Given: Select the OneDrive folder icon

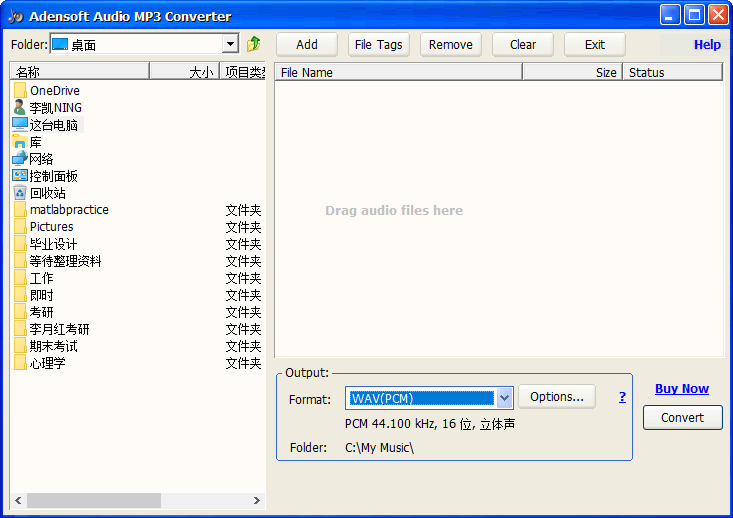Looking at the screenshot, I should 20,91.
